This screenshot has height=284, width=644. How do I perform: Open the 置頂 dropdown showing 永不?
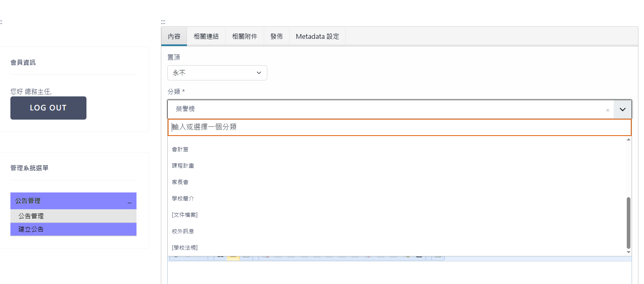pyautogui.click(x=217, y=73)
